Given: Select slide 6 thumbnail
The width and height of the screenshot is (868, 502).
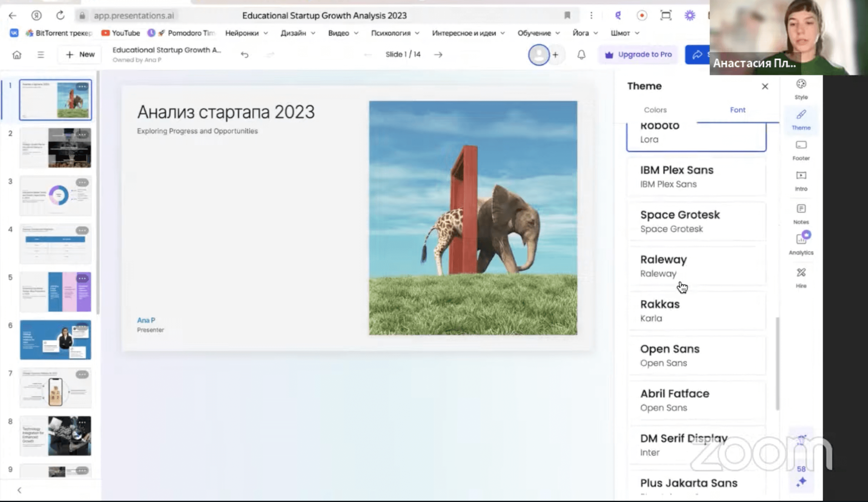Looking at the screenshot, I should click(55, 340).
